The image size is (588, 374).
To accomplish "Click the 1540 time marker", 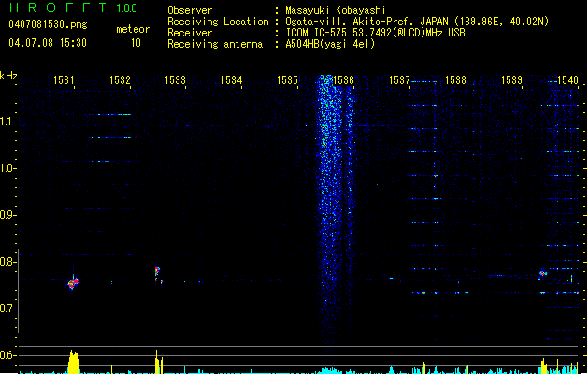I will pyautogui.click(x=567, y=80).
